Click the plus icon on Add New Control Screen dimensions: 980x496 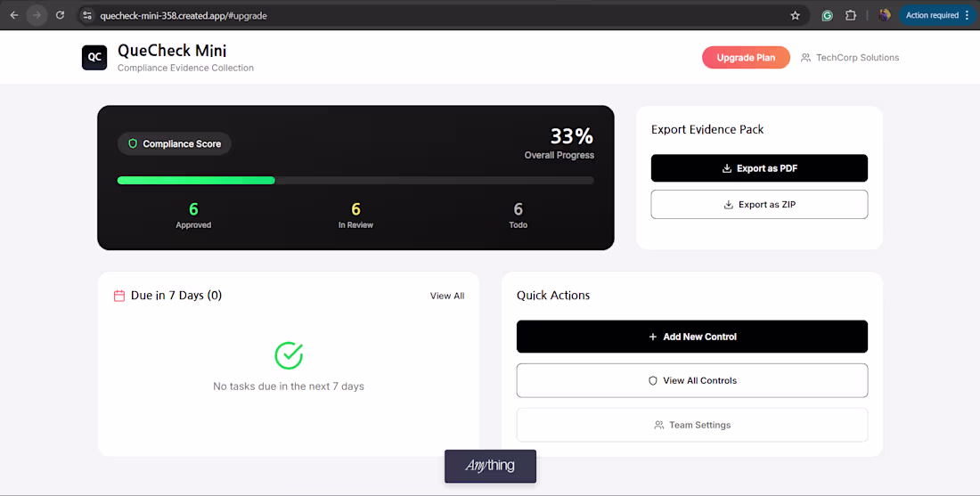tap(652, 337)
